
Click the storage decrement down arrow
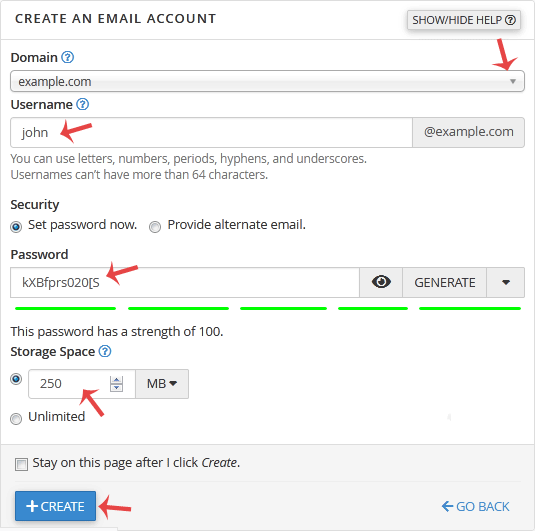tap(116, 388)
